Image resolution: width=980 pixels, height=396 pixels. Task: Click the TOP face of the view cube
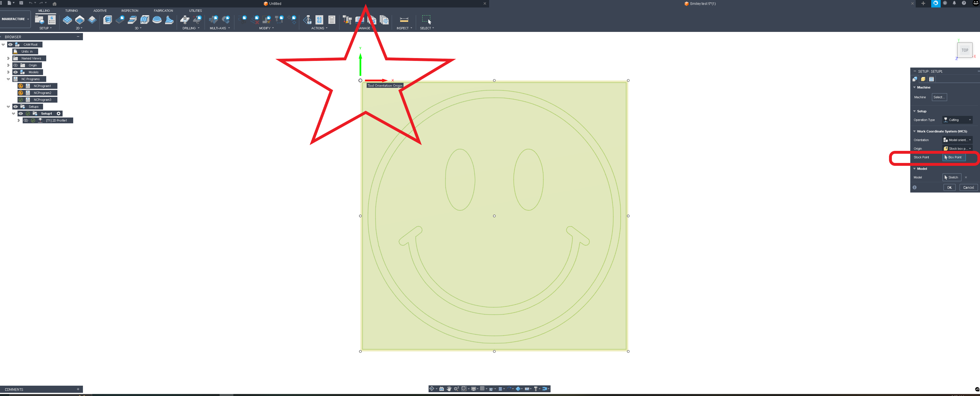click(964, 50)
